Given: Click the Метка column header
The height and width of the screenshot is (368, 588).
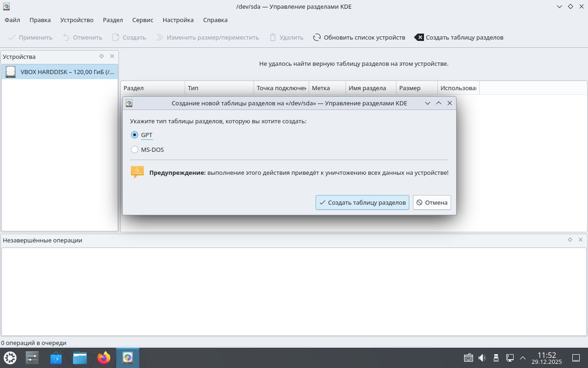Looking at the screenshot, I should pos(327,88).
